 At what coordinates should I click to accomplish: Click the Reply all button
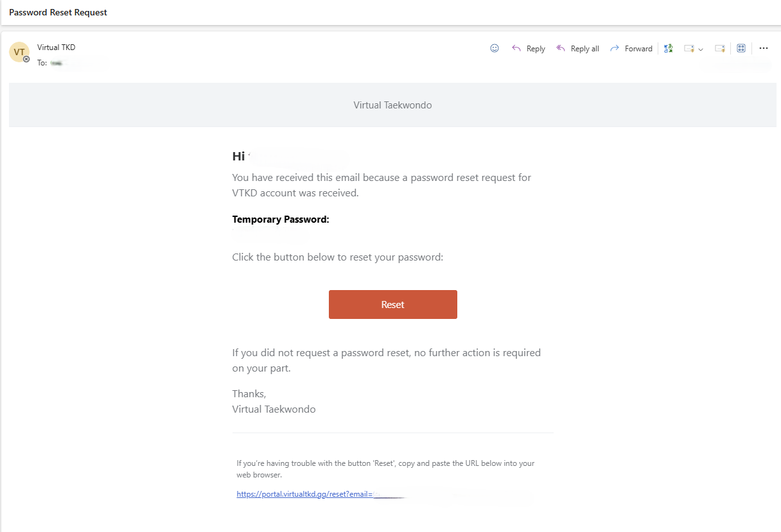coord(577,49)
